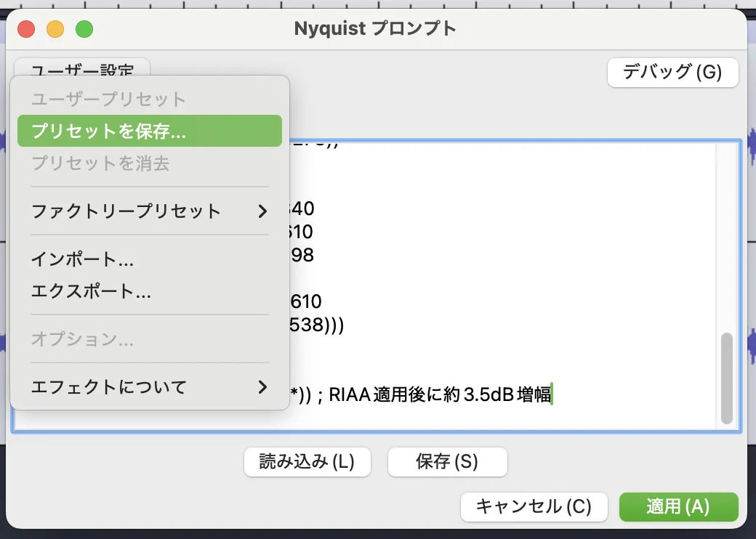Place cursor in the RIAA comment line
Screen dimensions: 756x539
pyautogui.click(x=436, y=394)
